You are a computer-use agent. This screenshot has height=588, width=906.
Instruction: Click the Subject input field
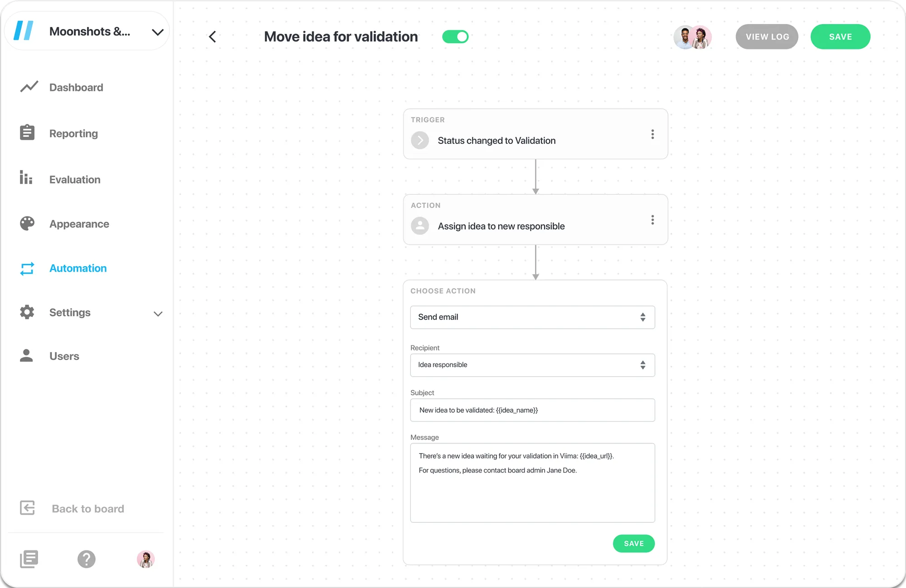tap(532, 410)
